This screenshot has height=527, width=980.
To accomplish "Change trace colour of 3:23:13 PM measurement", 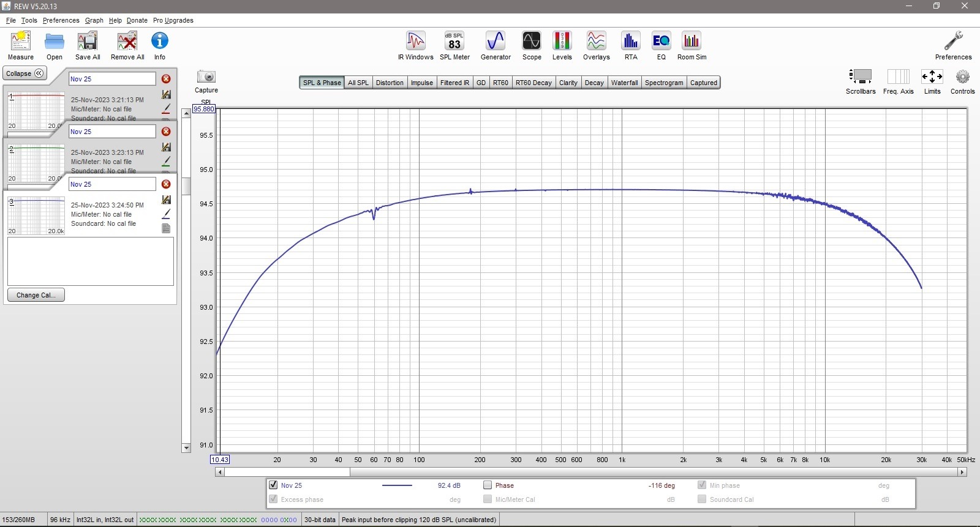I will (x=166, y=161).
